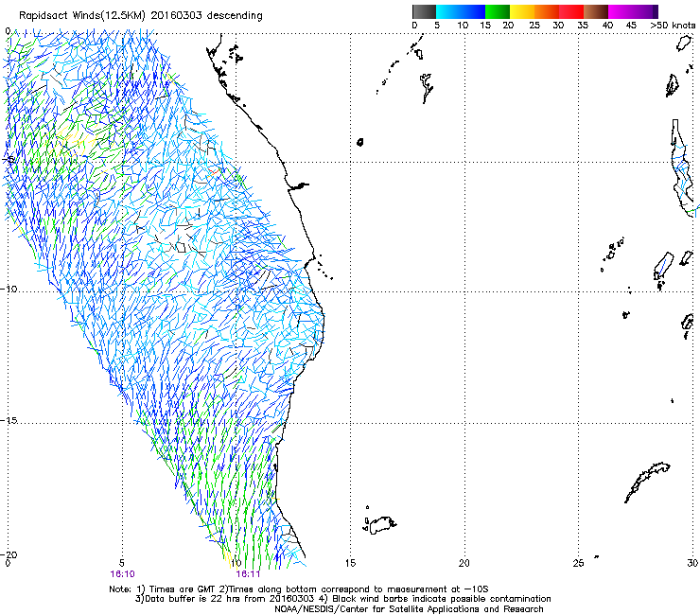Click the 'NOAA/NESDIS/Center for Satellite Applications and Research' credit

pos(409,609)
